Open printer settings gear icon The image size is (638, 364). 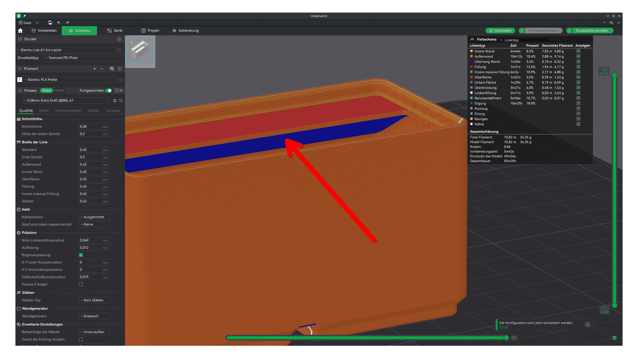coord(119,39)
